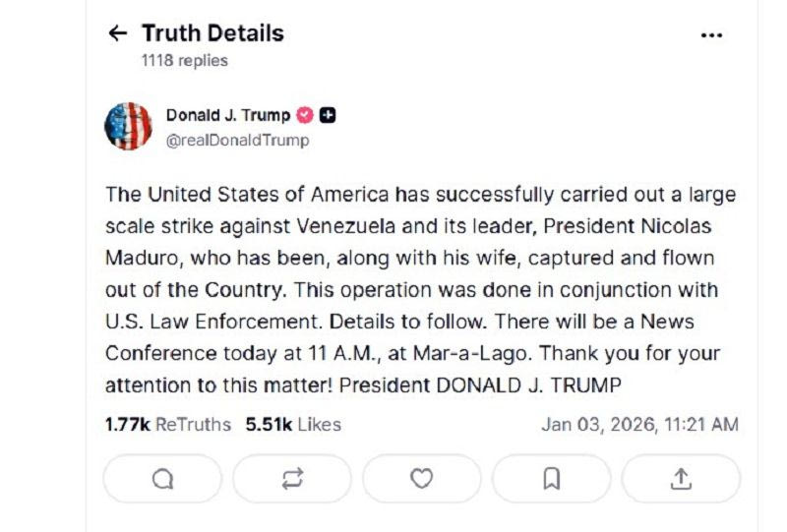Click the 1118 replies count
Viewport: 787px width, 532px height.
tap(184, 60)
